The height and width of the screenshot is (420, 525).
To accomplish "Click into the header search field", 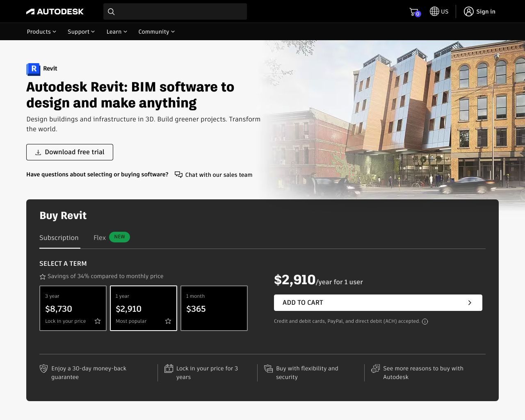I will [x=180, y=11].
